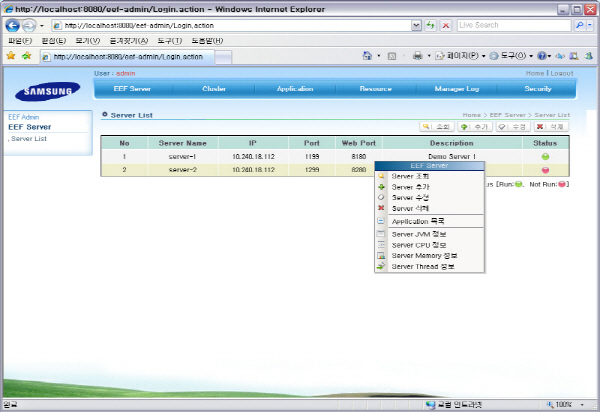Click the Samsung logo

tap(47, 94)
